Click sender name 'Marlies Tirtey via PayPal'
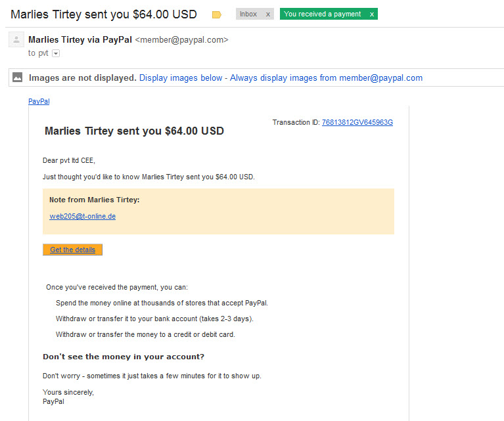The height and width of the screenshot is (421, 504). point(80,39)
